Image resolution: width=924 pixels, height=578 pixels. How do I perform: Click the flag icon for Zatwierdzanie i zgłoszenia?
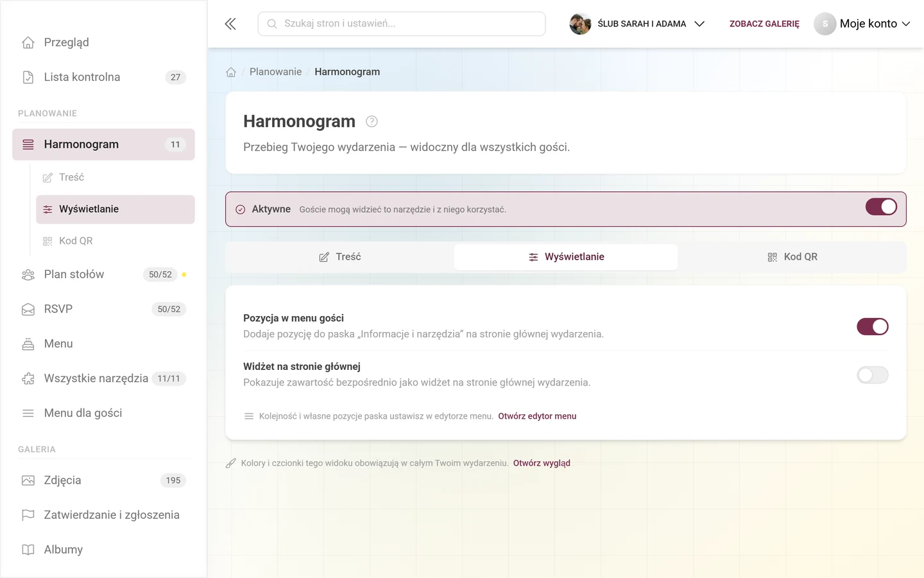pos(28,515)
